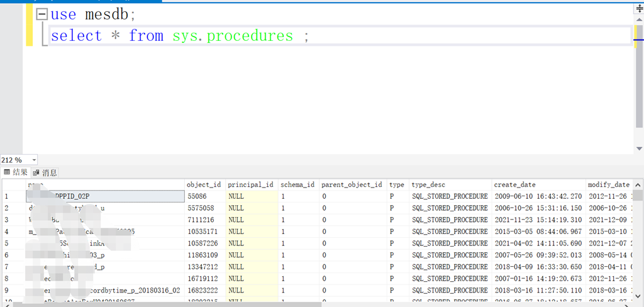Click create_date 2018-03-16 11:27:50.110
The height and width of the screenshot is (307, 644).
tap(538, 290)
